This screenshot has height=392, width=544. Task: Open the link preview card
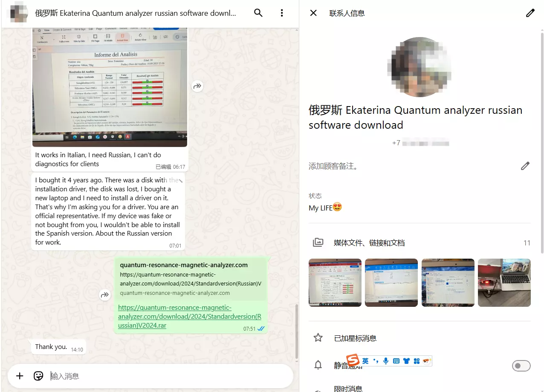coord(190,279)
